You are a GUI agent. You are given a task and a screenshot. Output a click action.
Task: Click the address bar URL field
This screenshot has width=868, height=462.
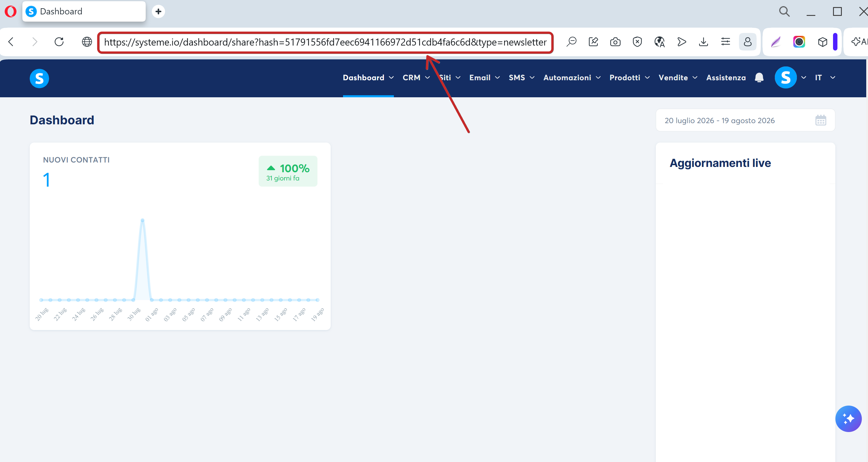pyautogui.click(x=325, y=42)
